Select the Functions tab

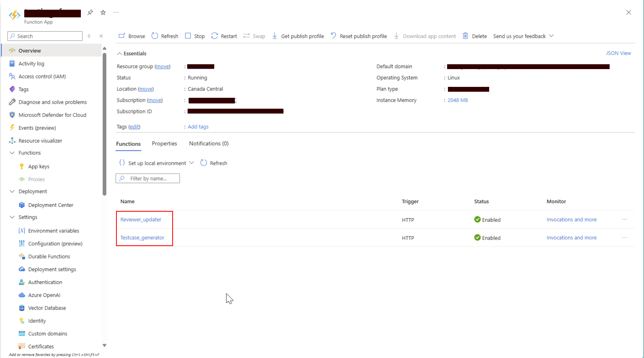pyautogui.click(x=129, y=144)
